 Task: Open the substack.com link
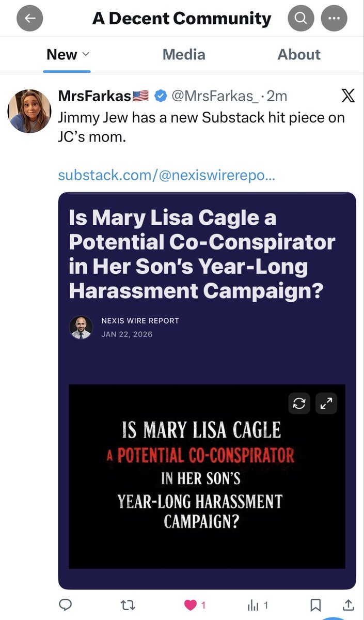tap(166, 175)
